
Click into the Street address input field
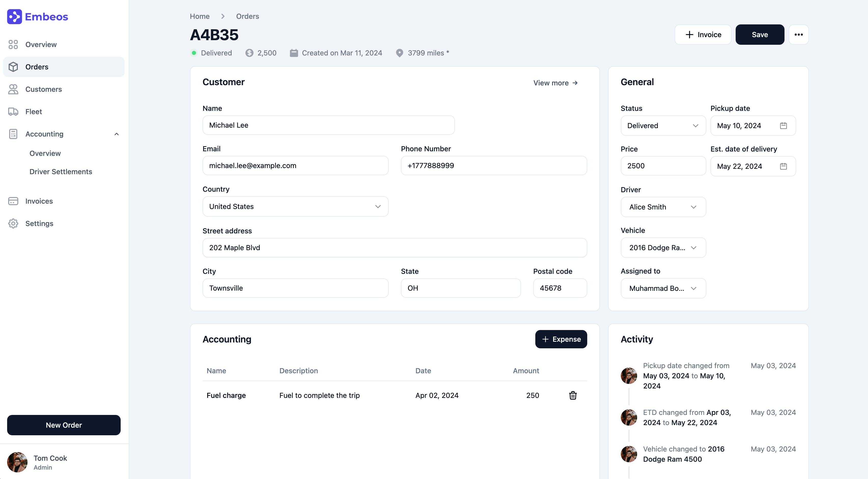point(394,248)
